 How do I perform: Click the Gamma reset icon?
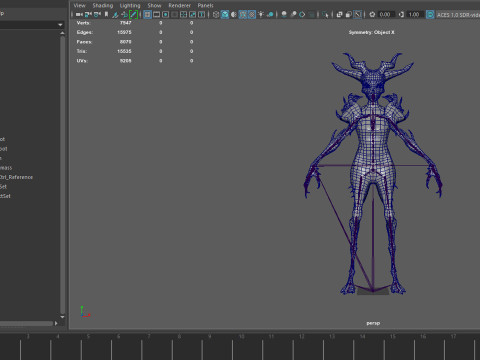(x=401, y=14)
